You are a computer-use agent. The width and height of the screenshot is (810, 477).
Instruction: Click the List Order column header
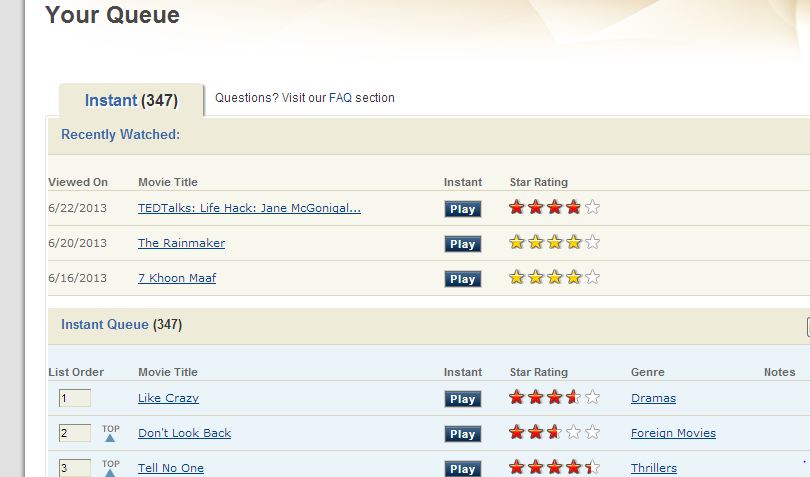76,372
